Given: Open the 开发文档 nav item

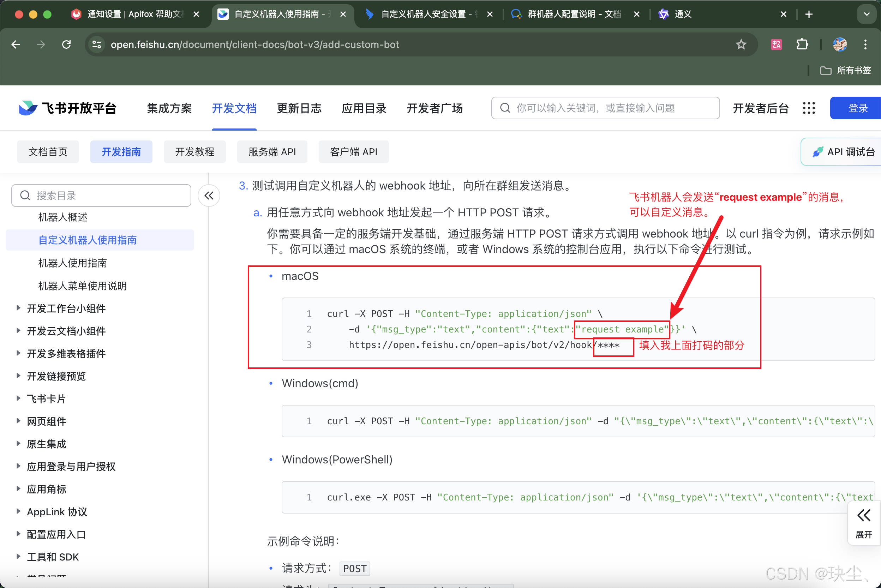Looking at the screenshot, I should 234,108.
